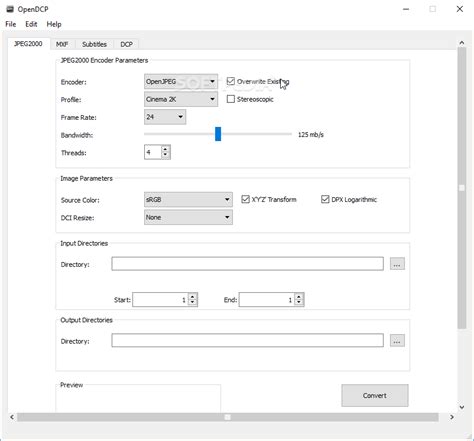This screenshot has height=441, width=474.
Task: Open the Source Color dropdown showing sRGB
Action: click(x=188, y=200)
